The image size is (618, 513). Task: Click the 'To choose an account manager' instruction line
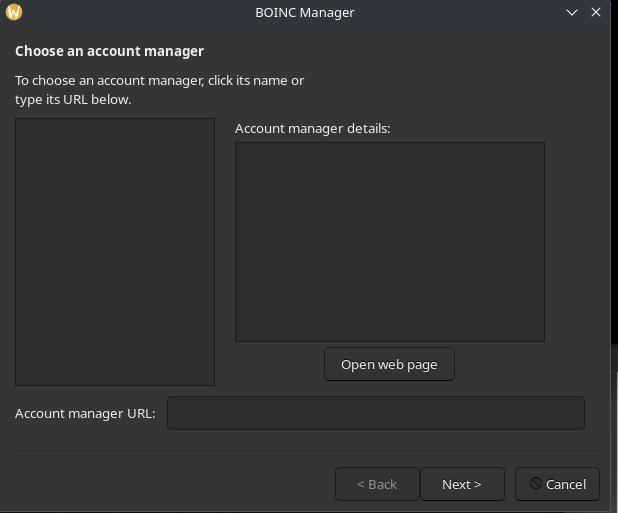(x=159, y=80)
